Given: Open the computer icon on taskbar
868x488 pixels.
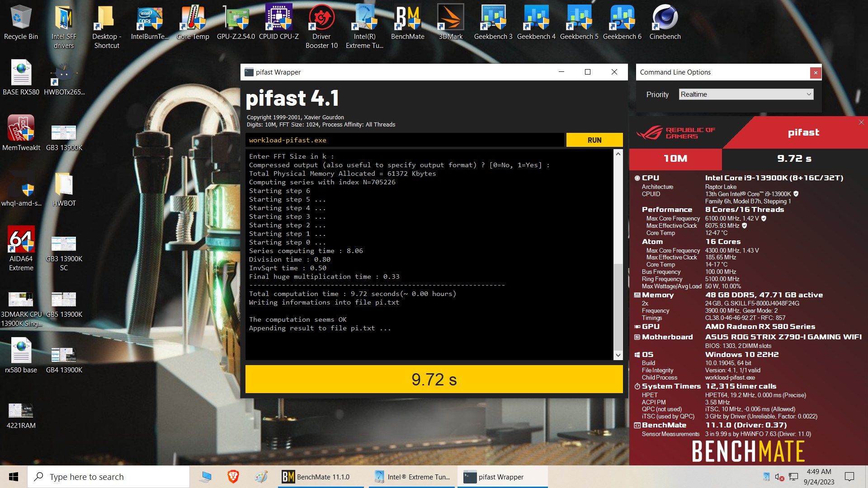Looking at the screenshot, I should click(206, 477).
